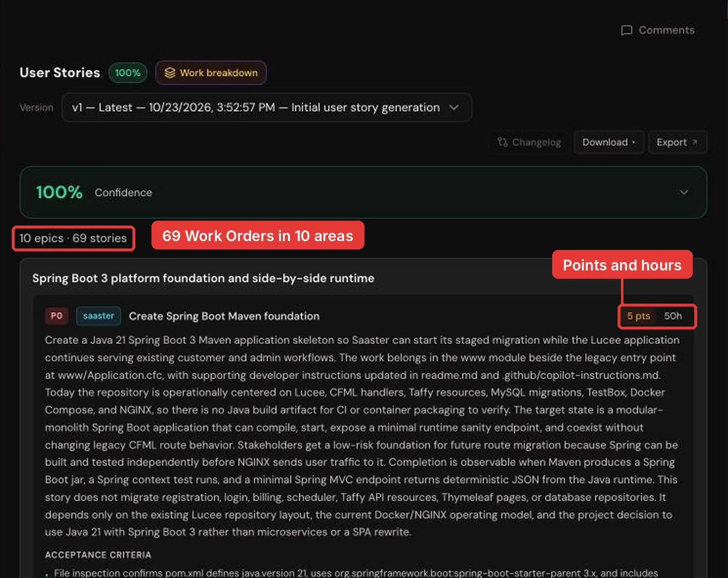
Task: Open the Comments panel
Action: [657, 30]
